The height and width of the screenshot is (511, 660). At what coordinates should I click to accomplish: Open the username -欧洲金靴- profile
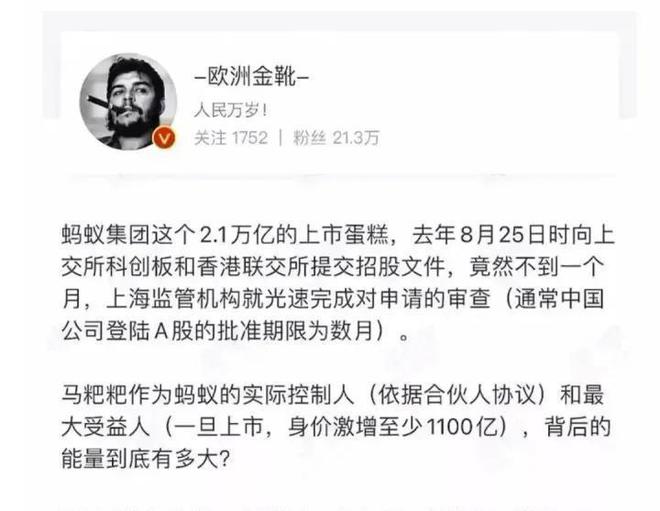click(x=252, y=77)
